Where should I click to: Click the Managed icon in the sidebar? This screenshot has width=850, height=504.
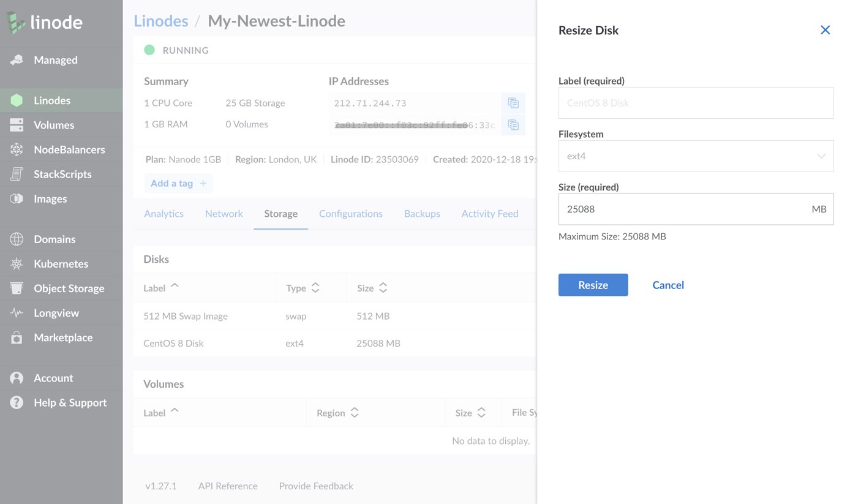tap(17, 59)
